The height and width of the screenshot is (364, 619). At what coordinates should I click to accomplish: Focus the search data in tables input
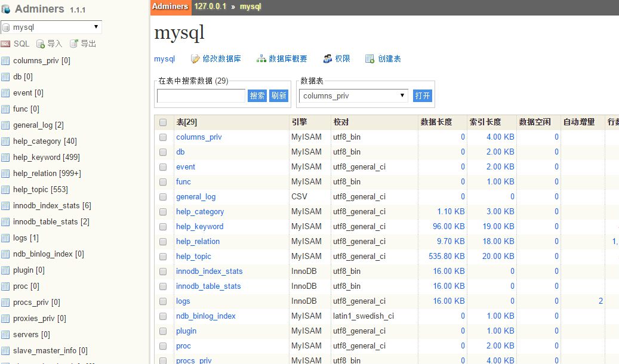[x=201, y=95]
